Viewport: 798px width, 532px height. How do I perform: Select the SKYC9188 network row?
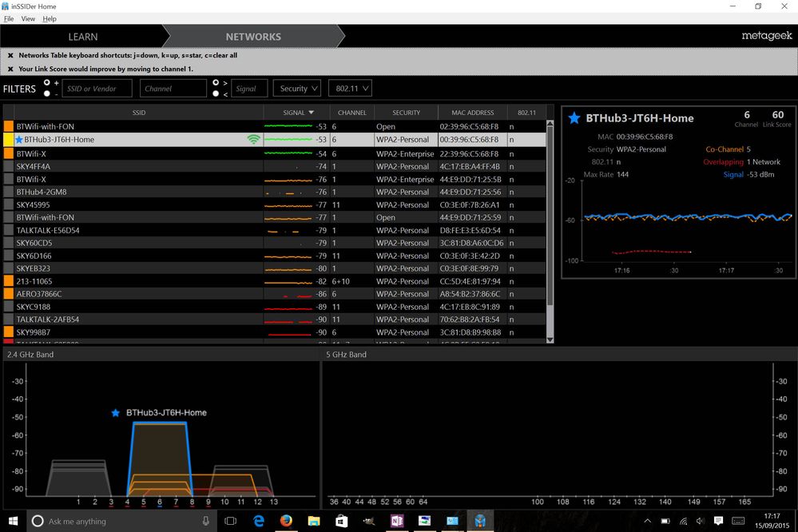[275, 307]
